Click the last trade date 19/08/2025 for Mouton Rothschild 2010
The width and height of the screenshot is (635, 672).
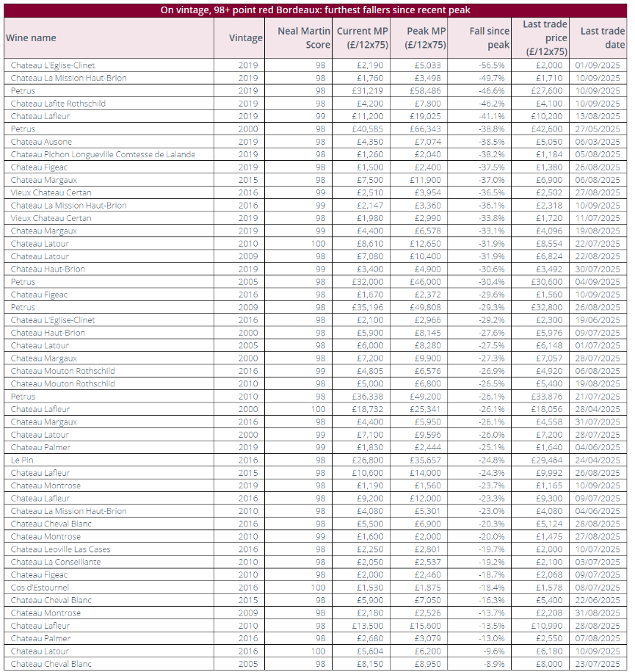pyautogui.click(x=598, y=383)
